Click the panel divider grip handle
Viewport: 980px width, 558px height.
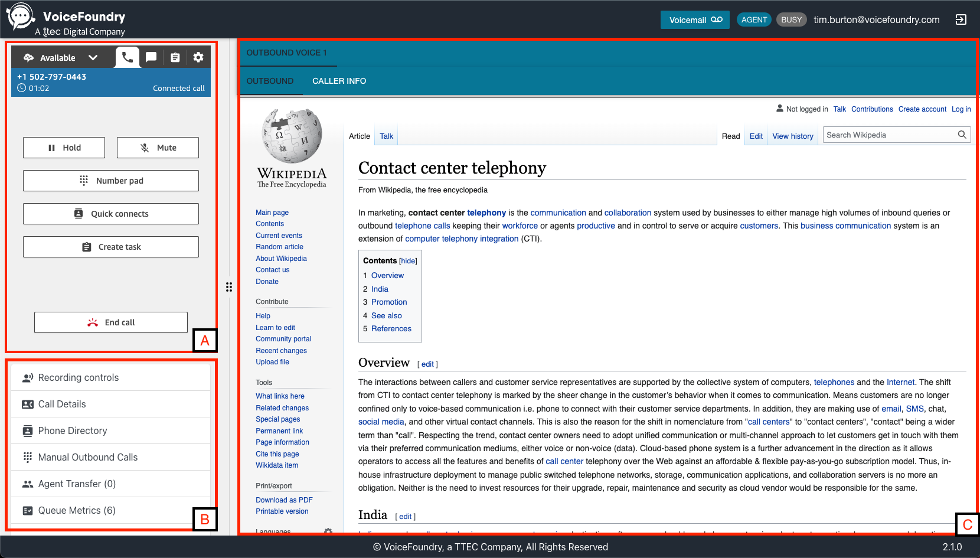[x=229, y=287]
